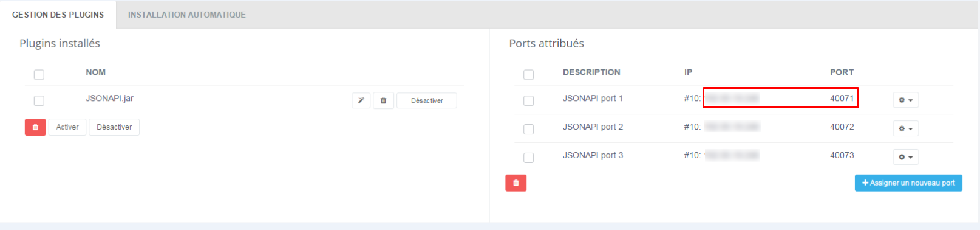Click Désactiver bulk button below plugin list

tap(114, 127)
